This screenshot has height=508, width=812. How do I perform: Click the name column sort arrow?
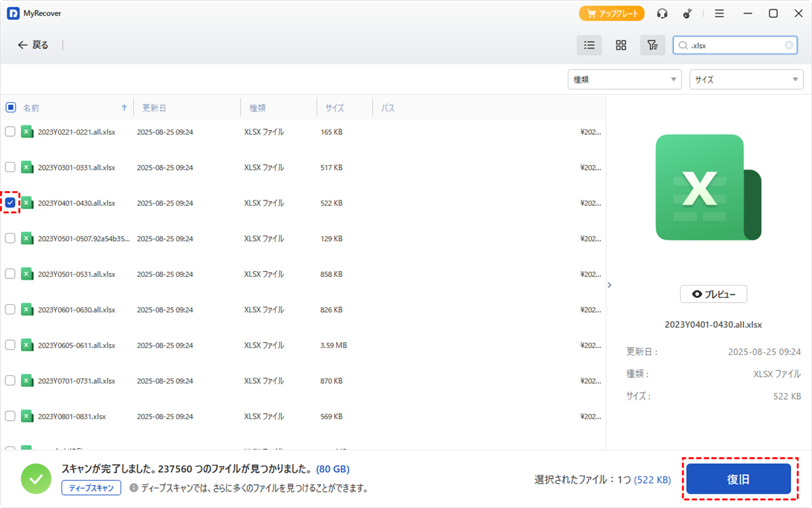(124, 107)
